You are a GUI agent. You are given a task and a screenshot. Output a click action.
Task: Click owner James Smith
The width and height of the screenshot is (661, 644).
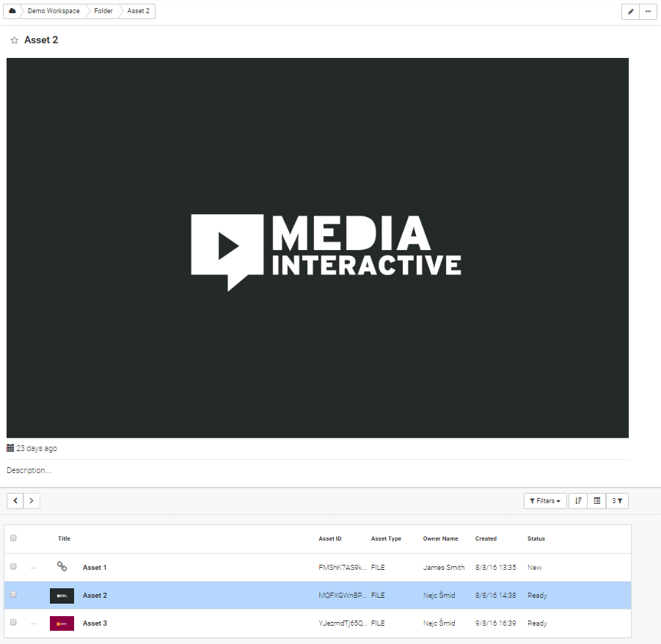444,567
